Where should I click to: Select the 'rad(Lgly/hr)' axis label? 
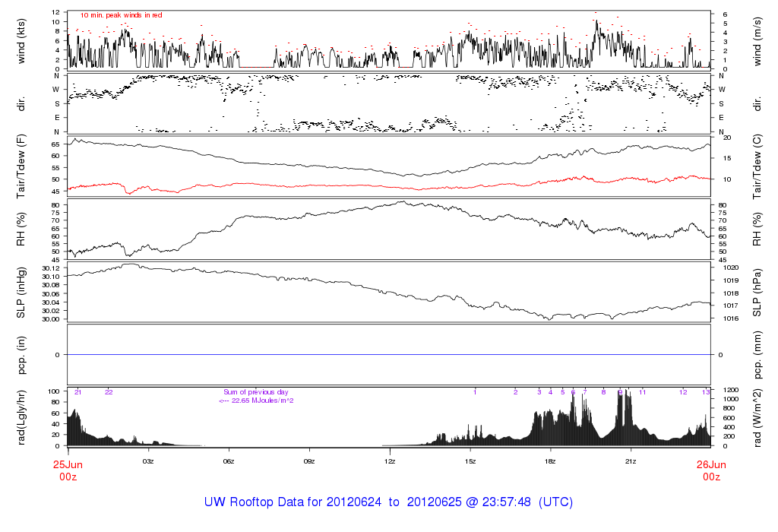coord(21,417)
